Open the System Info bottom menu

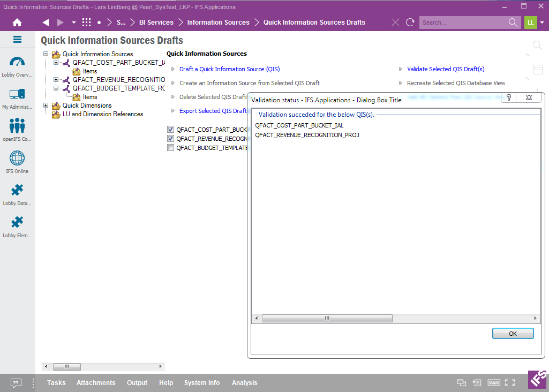click(x=202, y=383)
